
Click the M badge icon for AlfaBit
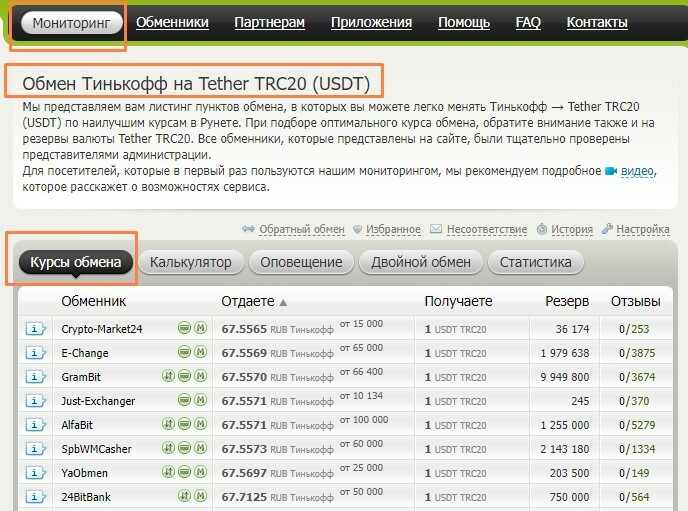[x=201, y=424]
